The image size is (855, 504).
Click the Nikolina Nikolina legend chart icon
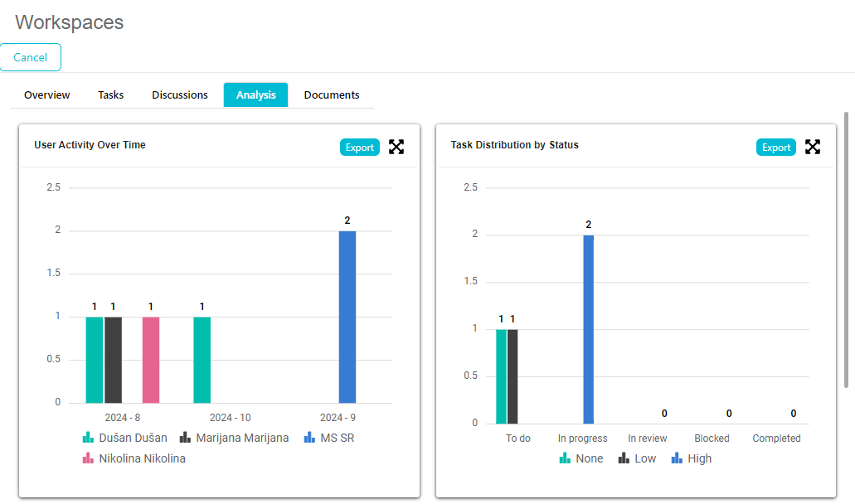coord(88,458)
